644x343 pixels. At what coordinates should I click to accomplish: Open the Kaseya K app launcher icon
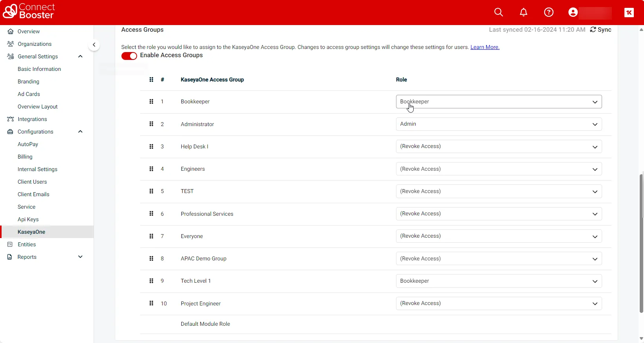(x=629, y=13)
